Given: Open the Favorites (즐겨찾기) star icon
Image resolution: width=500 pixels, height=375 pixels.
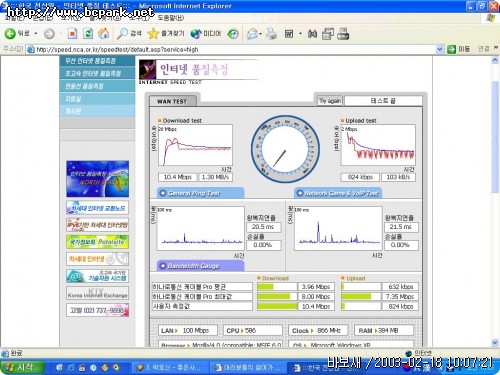Looking at the screenshot, I should (x=153, y=33).
